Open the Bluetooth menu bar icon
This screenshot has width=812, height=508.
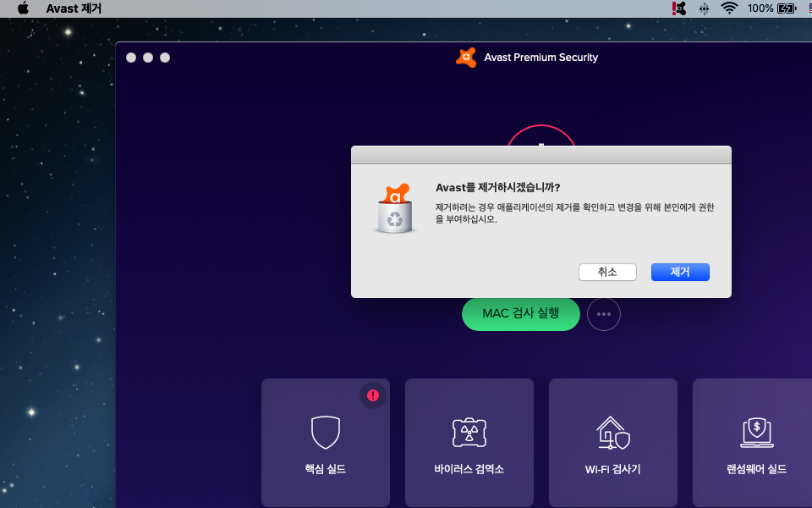pyautogui.click(x=704, y=8)
